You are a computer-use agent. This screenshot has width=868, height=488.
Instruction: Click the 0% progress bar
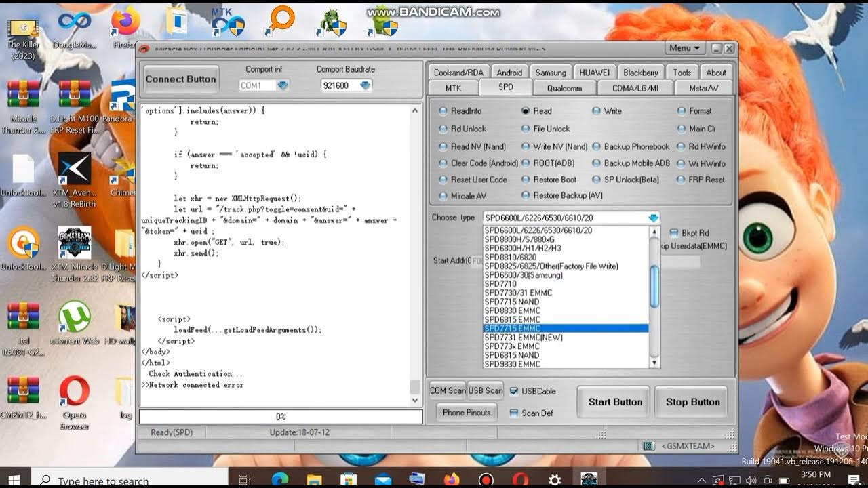click(281, 417)
